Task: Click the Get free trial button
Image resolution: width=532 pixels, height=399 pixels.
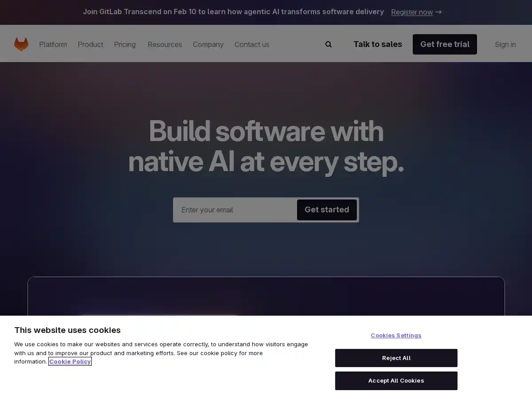Action: coord(445,44)
